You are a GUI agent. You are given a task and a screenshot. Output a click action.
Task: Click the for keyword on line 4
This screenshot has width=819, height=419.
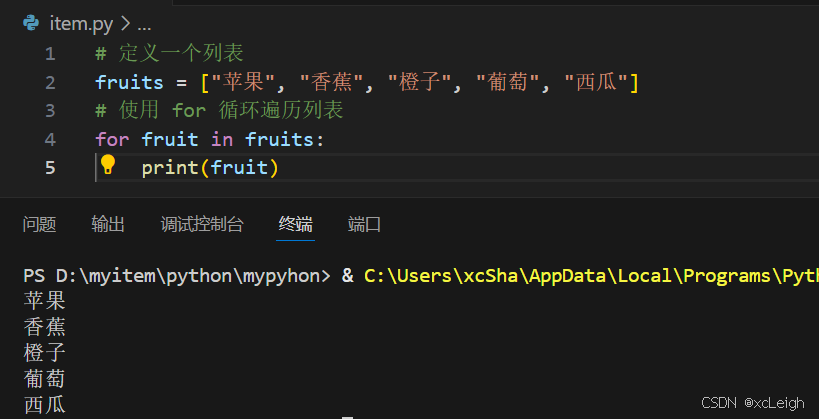(x=112, y=139)
